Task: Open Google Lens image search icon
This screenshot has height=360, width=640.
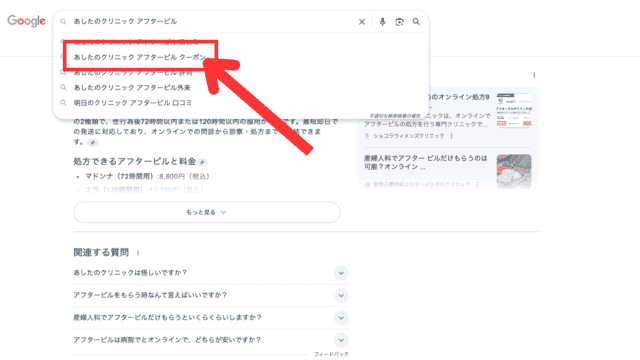Action: [400, 22]
